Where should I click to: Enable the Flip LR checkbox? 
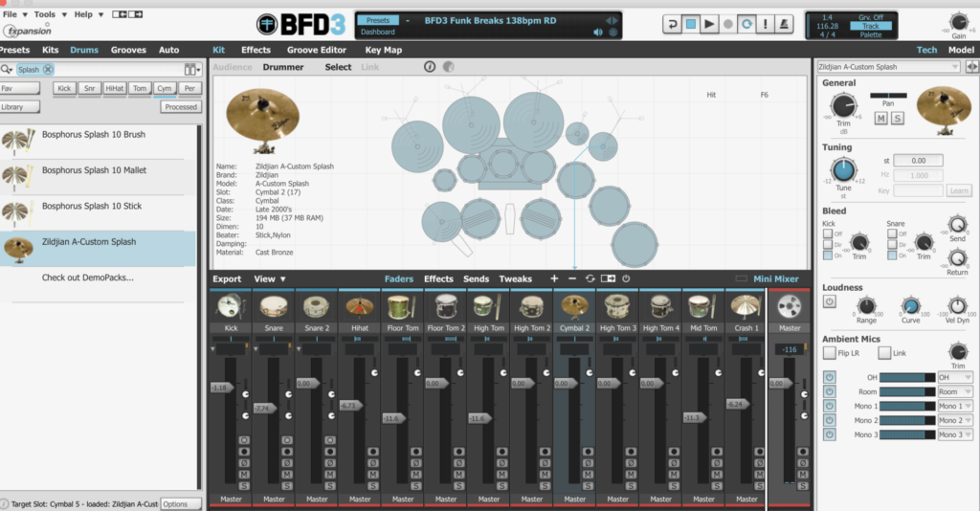[830, 353]
